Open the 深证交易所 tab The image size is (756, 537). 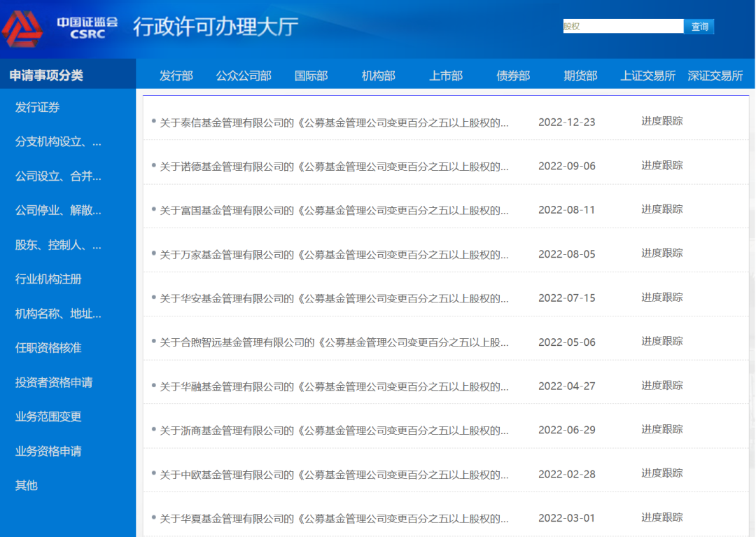pyautogui.click(x=715, y=76)
